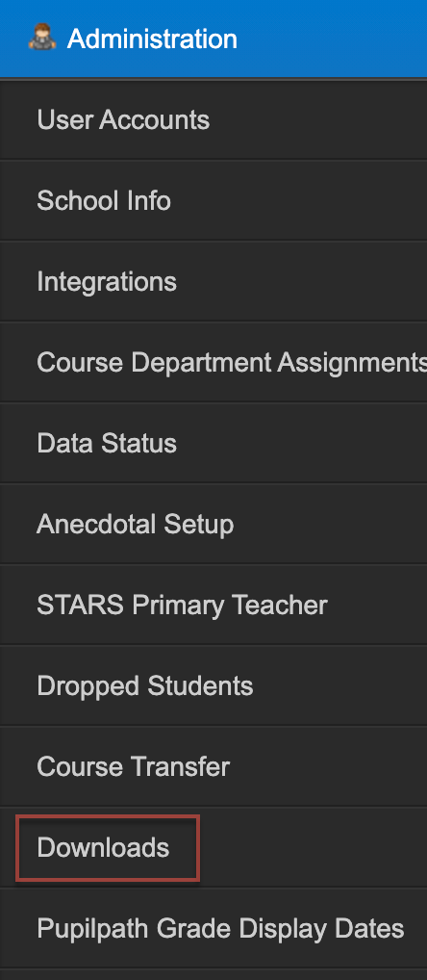Open the Integrations page

coord(107,282)
